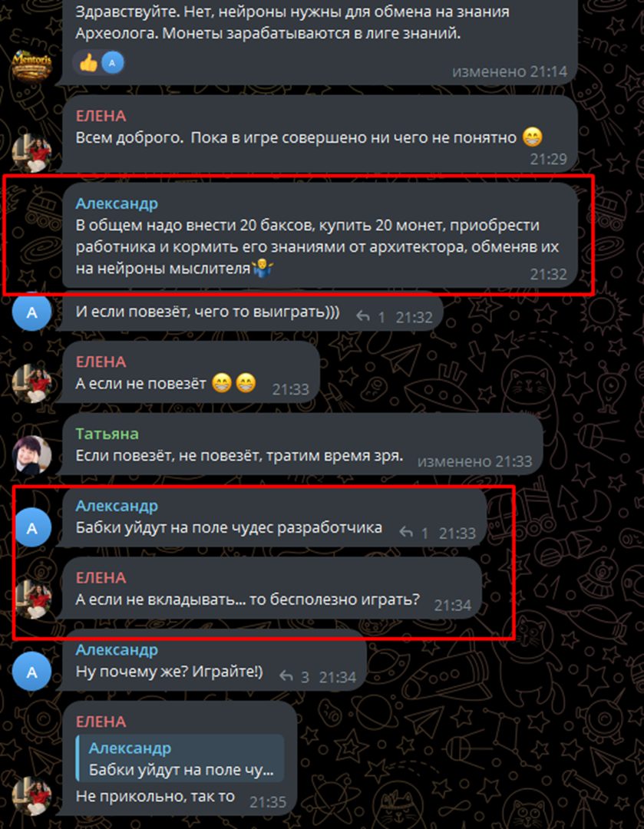
Task: Click the thumbs-up reaction on top message
Action: pos(88,63)
